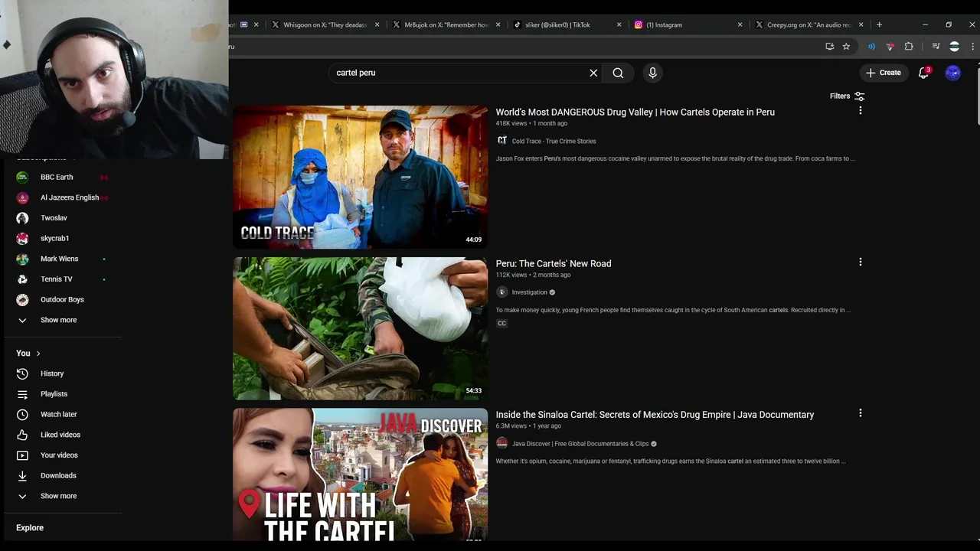Screen dimensions: 980x551
Task: Open Chrome three-dot menu
Action: click(x=972, y=47)
